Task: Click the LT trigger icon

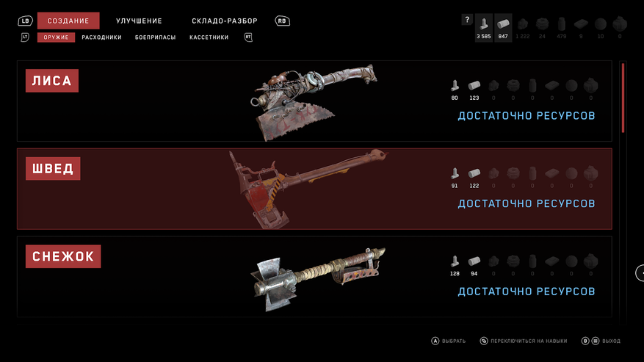Action: pyautogui.click(x=25, y=37)
